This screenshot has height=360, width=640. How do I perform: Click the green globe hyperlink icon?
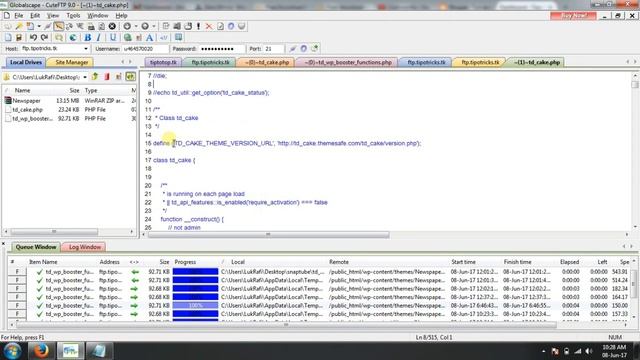(x=128, y=38)
